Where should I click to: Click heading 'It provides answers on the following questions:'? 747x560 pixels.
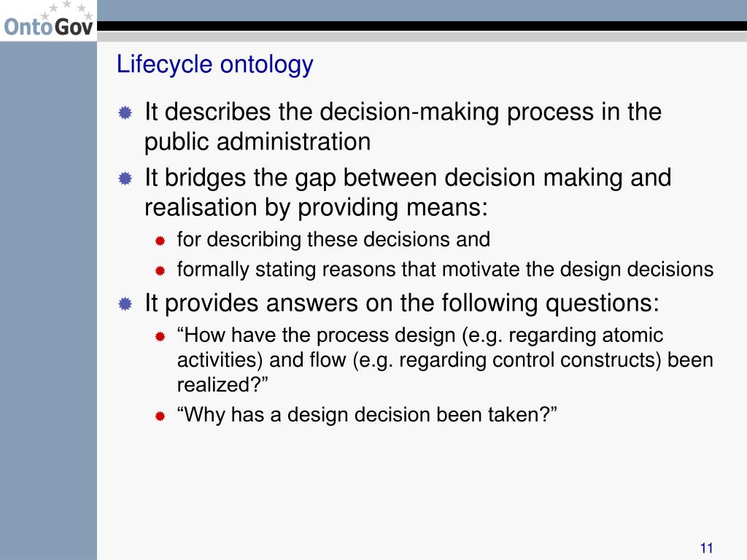[x=402, y=303]
